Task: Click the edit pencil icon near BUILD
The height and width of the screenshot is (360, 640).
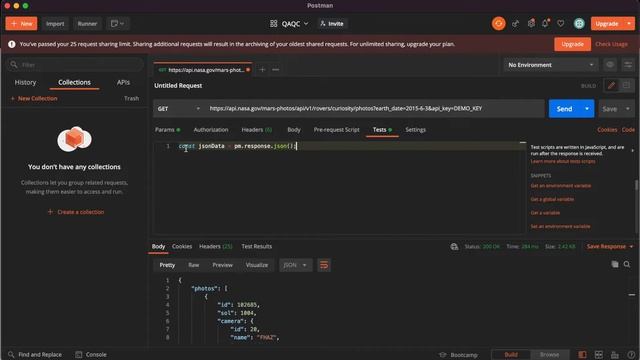Action: [611, 86]
